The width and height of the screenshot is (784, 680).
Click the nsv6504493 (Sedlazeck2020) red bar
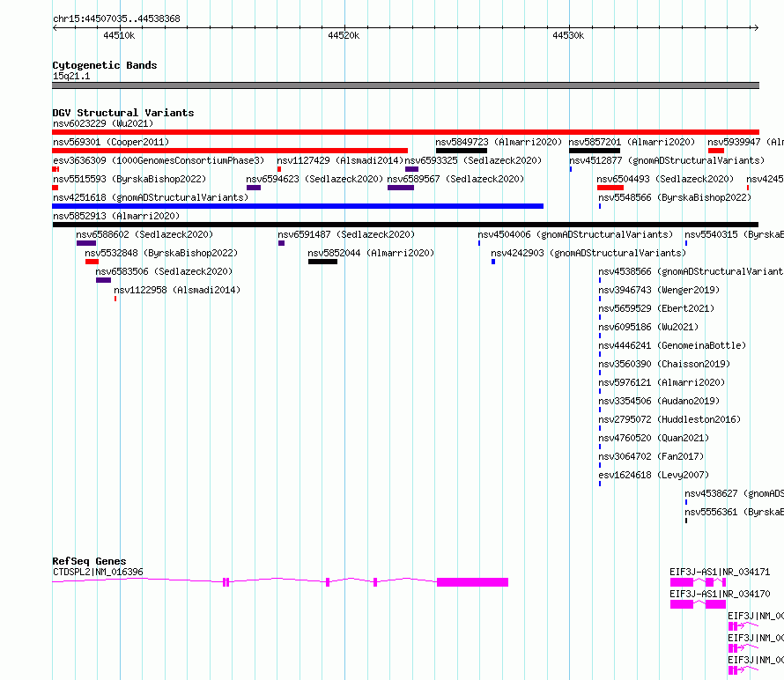click(x=610, y=188)
